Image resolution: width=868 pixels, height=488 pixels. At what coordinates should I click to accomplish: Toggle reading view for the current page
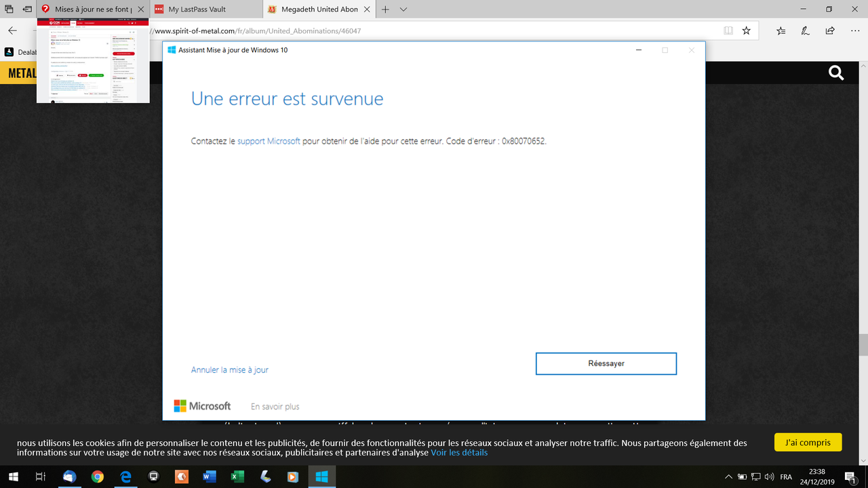(x=728, y=30)
